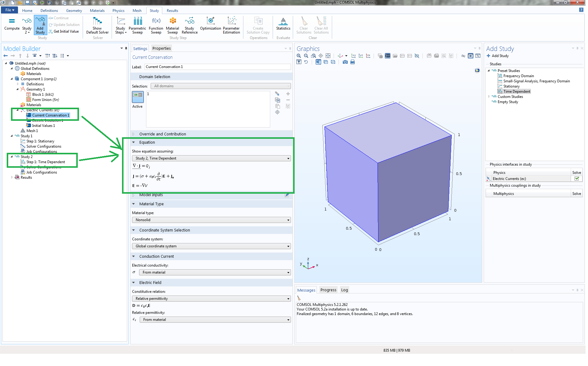588x366 pixels.
Task: Click Show Default Solver icon
Action: pos(97,24)
